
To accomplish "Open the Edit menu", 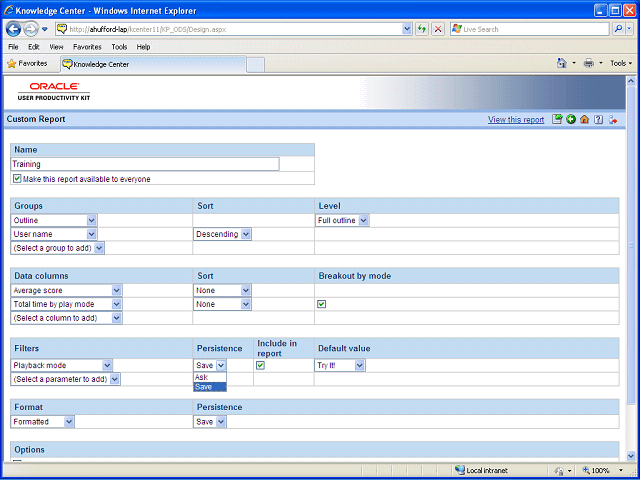I will [x=33, y=47].
